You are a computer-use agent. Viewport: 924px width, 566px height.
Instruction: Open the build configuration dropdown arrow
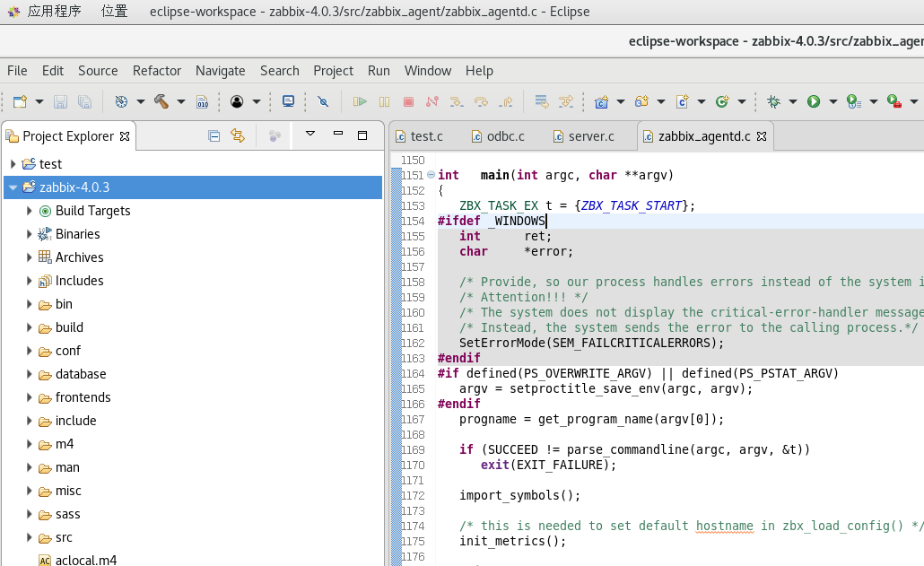141,101
